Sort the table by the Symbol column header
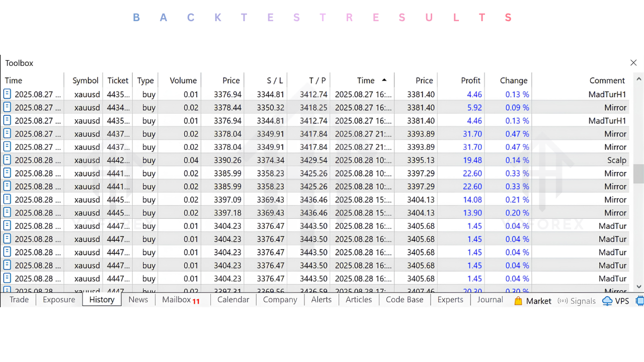 (85, 80)
